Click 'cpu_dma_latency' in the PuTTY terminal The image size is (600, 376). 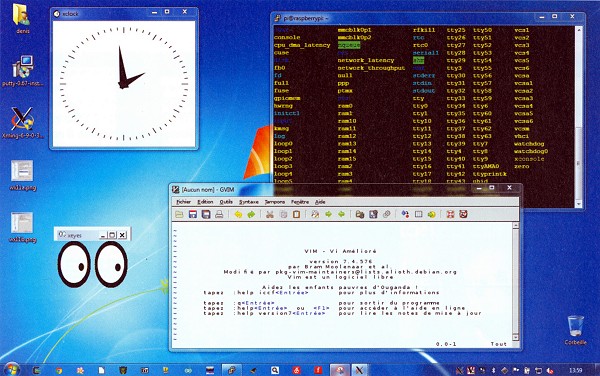[302, 45]
